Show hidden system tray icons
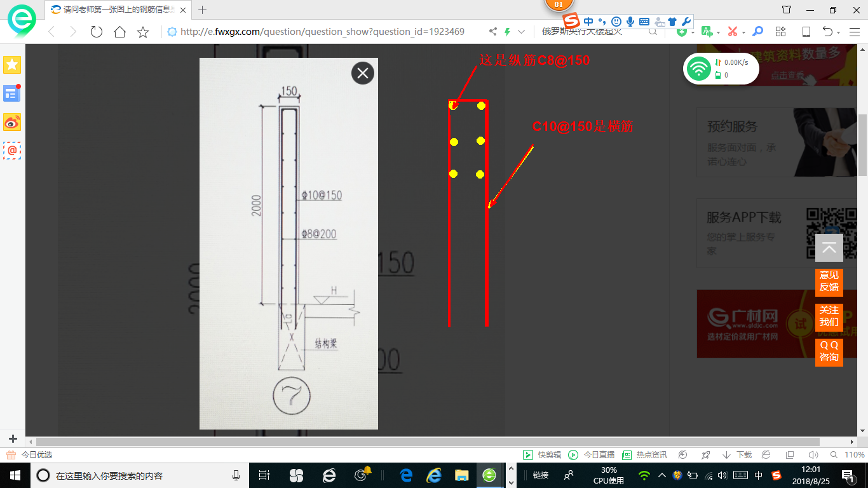This screenshot has height=488, width=868. tap(661, 475)
